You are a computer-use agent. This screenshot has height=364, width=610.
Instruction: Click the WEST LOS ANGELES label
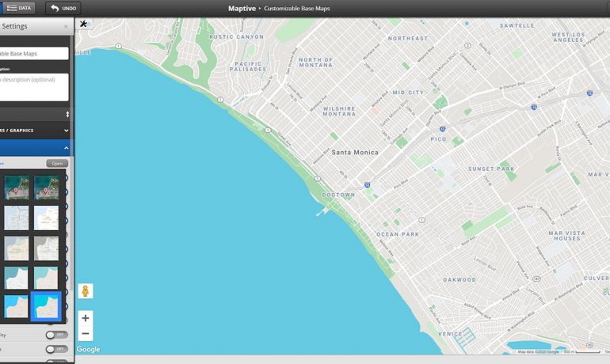click(568, 37)
